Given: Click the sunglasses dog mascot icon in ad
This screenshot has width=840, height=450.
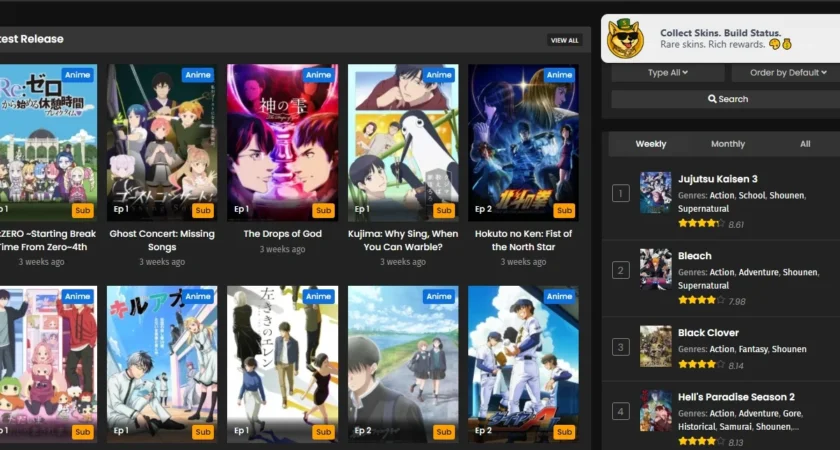Looking at the screenshot, I should tap(625, 39).
